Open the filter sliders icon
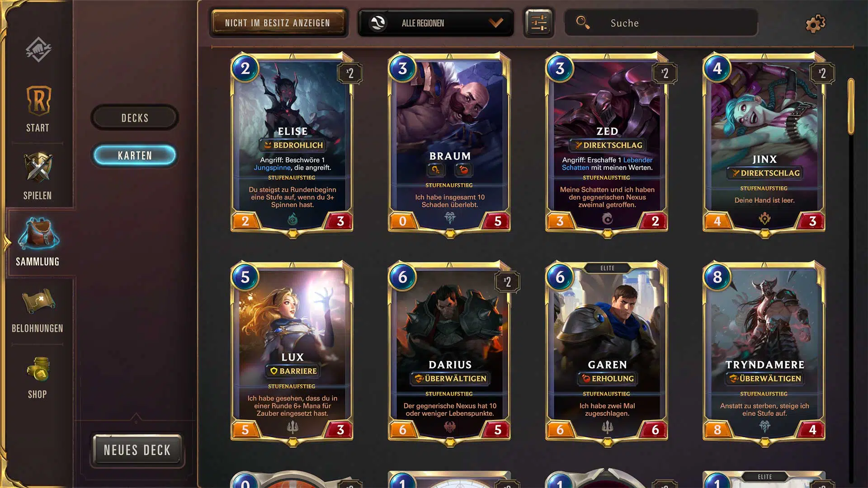The width and height of the screenshot is (868, 488). click(539, 23)
